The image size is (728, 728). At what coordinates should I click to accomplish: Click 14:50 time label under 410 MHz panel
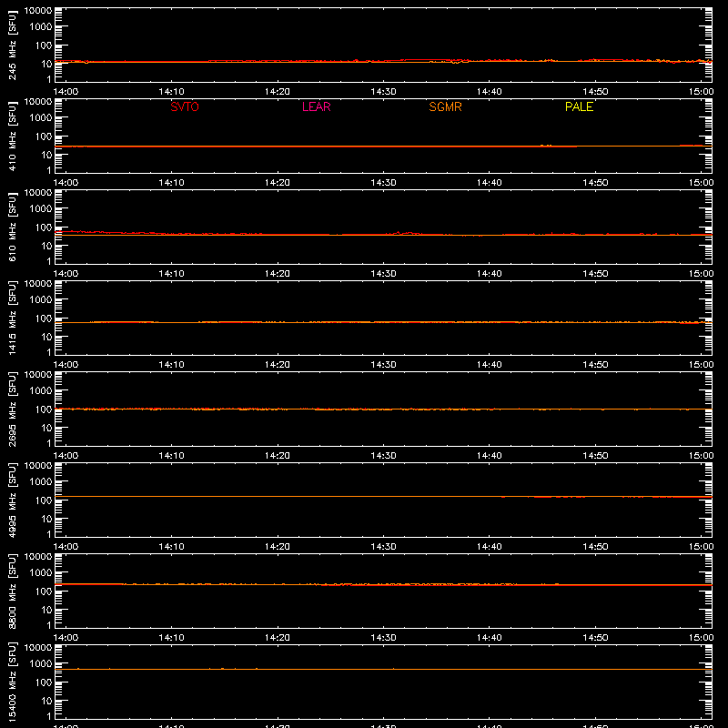point(595,183)
